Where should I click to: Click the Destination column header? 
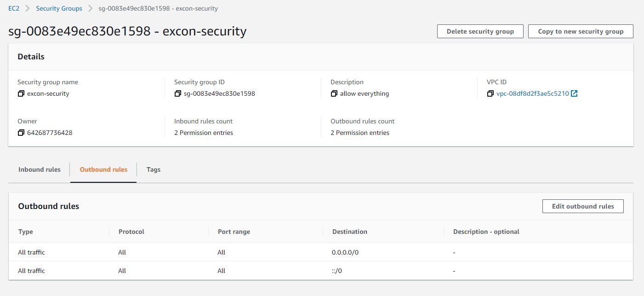(x=350, y=232)
